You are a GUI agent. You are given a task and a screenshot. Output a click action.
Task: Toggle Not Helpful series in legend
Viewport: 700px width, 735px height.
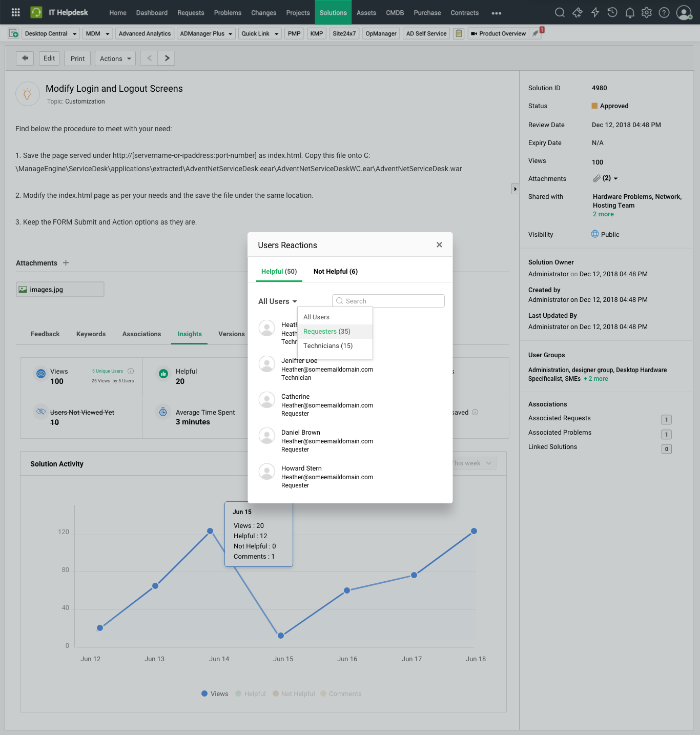294,693
